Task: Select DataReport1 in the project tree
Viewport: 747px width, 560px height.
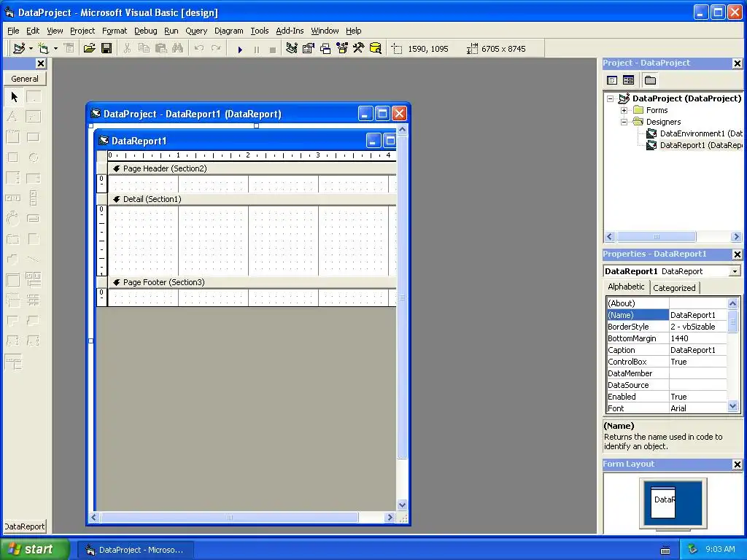Action: click(694, 145)
